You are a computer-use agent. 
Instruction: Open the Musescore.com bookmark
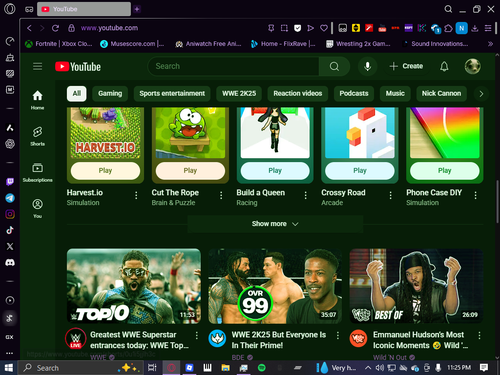(x=132, y=44)
